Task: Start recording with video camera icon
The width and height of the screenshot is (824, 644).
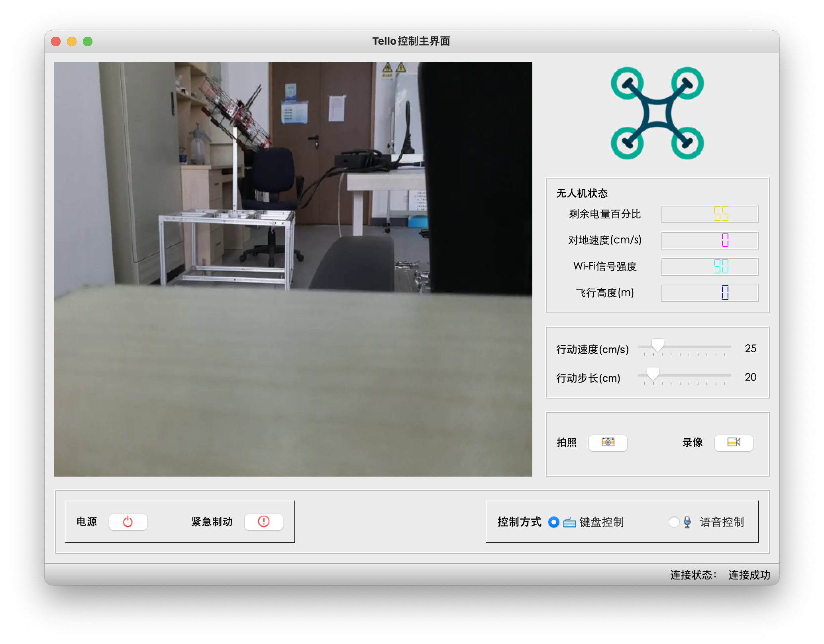Action: (734, 442)
